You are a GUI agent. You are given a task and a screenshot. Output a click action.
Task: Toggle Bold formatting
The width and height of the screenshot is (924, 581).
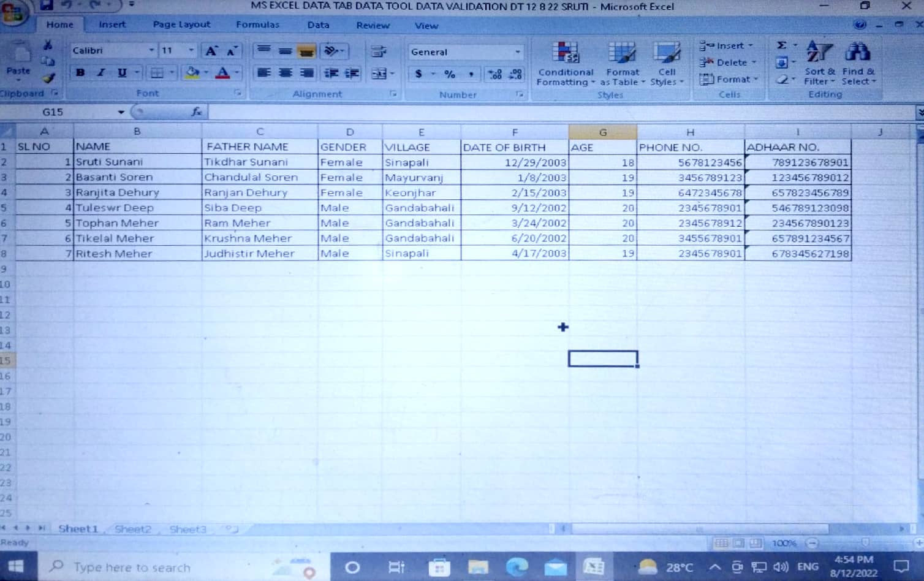80,73
